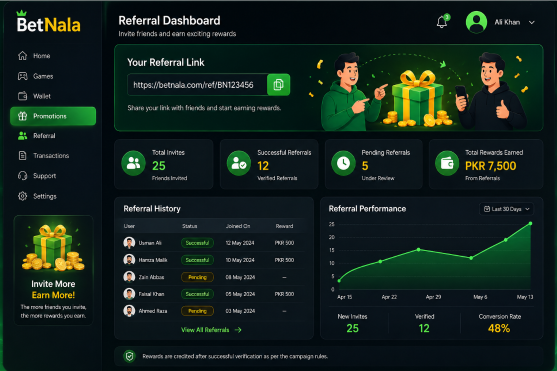Click the PKR 500 reward for Faisal Khan
This screenshot has width=557, height=371.
point(284,294)
